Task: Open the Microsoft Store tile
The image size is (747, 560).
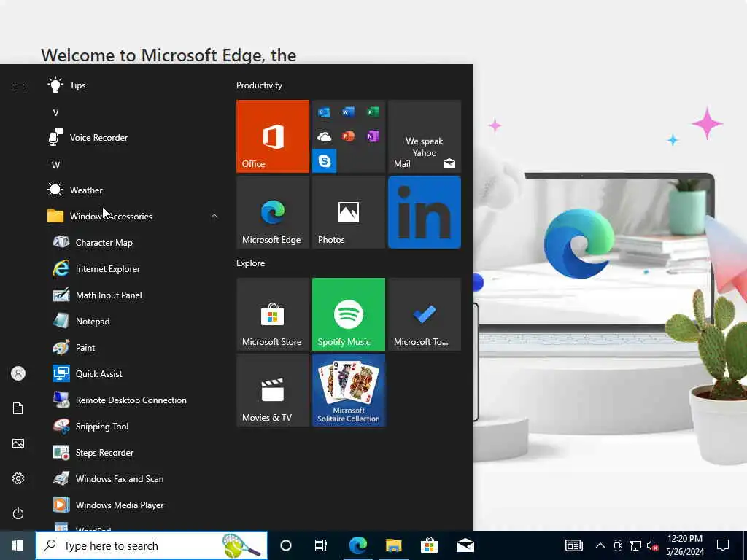Action: [273, 314]
